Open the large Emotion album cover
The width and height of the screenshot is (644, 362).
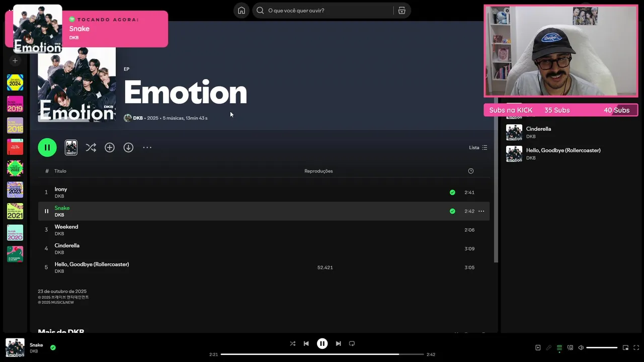pyautogui.click(x=76, y=84)
